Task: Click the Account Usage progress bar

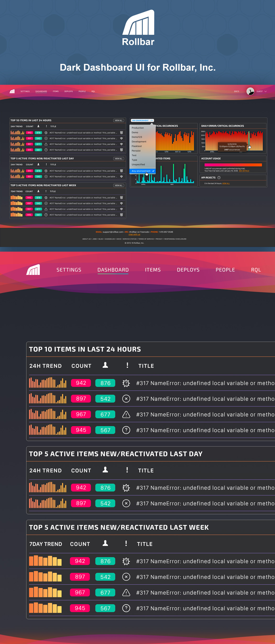Action: click(x=233, y=165)
